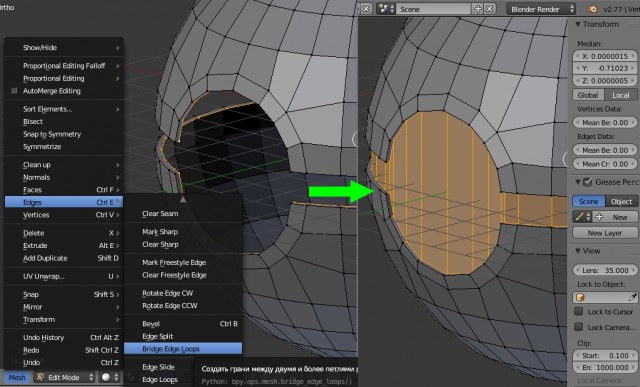Click the Median Z value field

[605, 80]
